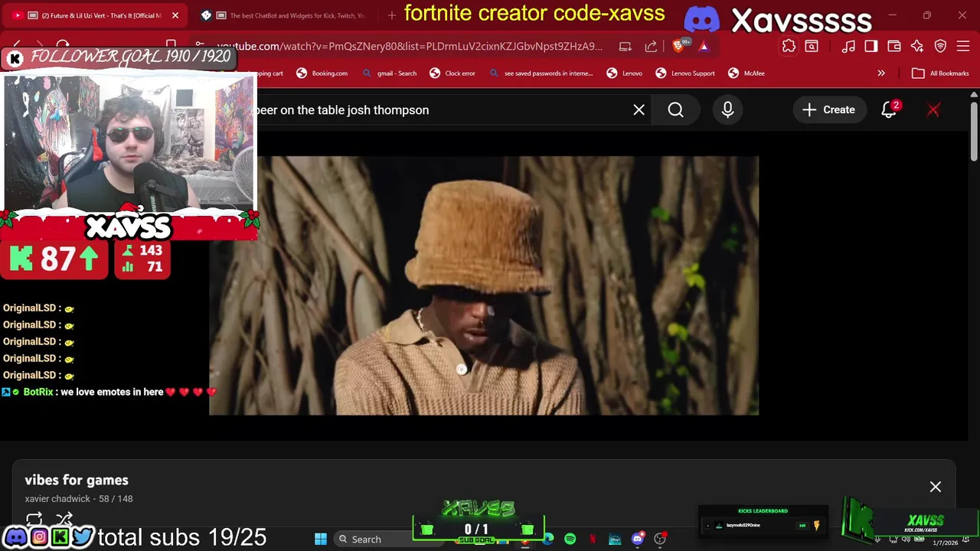Screen dimensions: 980x551
Task: Open the Brave Wallet icon
Action: (x=894, y=47)
